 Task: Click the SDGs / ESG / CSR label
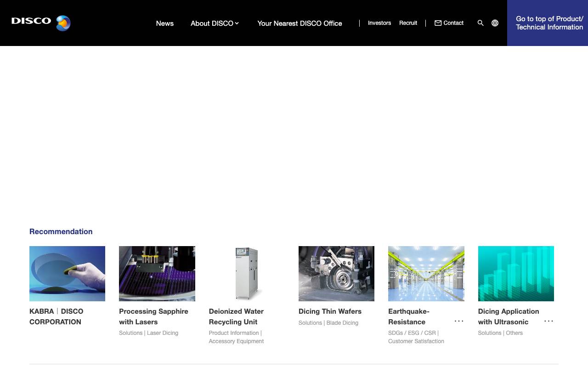point(412,333)
